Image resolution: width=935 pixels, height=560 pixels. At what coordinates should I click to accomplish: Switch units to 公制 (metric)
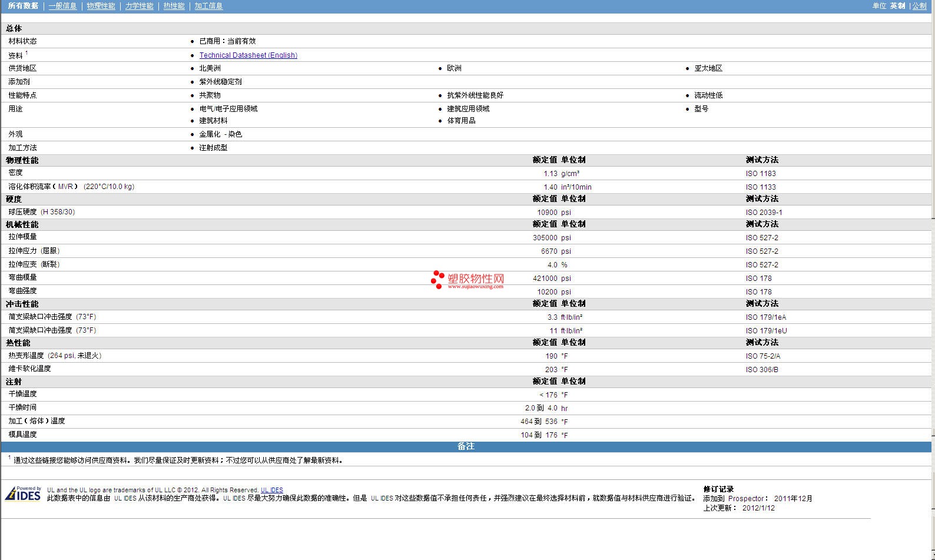[919, 6]
